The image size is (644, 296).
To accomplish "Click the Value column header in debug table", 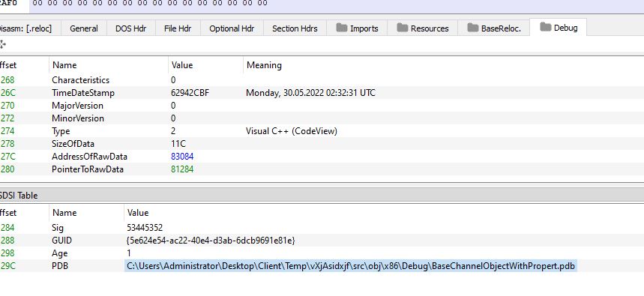I will tap(182, 65).
